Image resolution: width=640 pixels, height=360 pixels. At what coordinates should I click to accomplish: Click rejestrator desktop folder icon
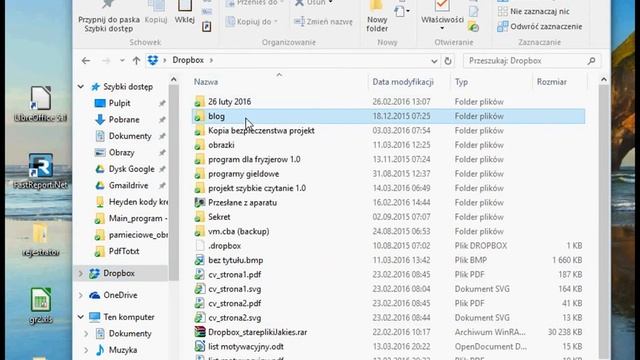click(x=40, y=234)
